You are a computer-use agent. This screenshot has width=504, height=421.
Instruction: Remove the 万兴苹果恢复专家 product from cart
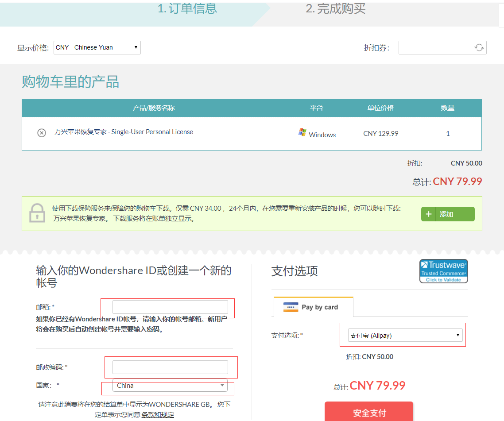42,133
